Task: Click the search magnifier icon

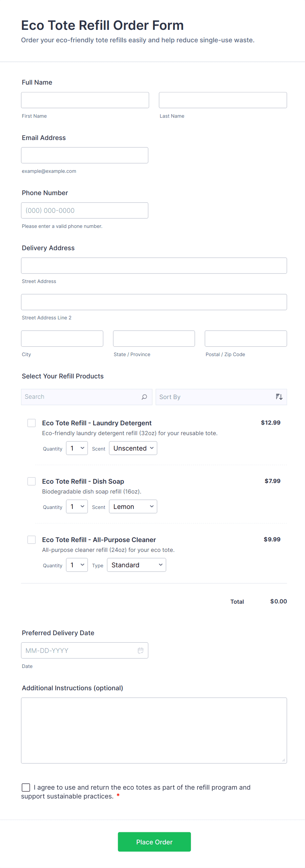Action: pyautogui.click(x=144, y=396)
